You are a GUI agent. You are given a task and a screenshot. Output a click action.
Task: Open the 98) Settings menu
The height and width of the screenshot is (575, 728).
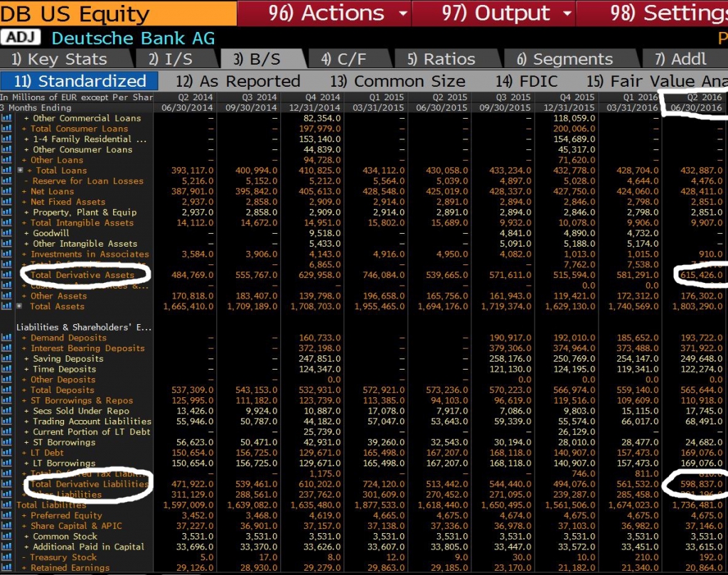click(653, 13)
